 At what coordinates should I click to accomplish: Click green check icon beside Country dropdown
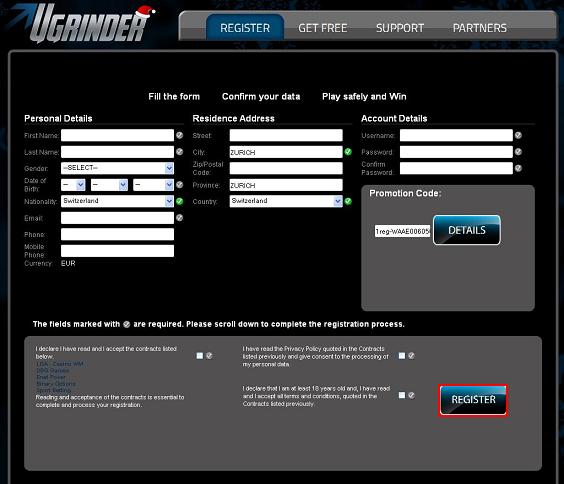(x=348, y=201)
